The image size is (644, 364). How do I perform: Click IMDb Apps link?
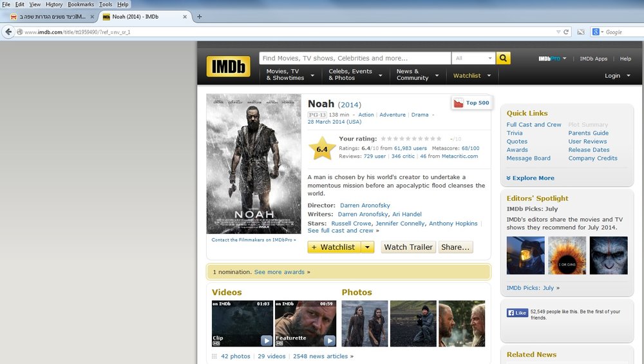594,59
